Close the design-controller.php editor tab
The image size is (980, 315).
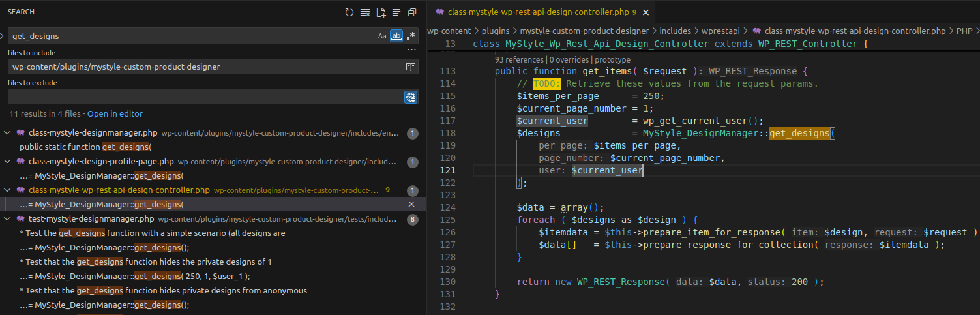click(x=646, y=12)
